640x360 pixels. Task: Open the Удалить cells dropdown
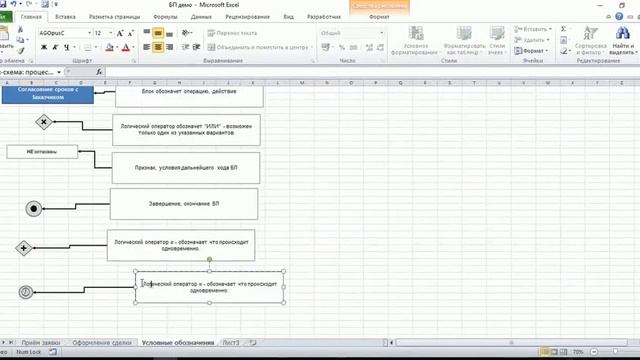coord(532,40)
